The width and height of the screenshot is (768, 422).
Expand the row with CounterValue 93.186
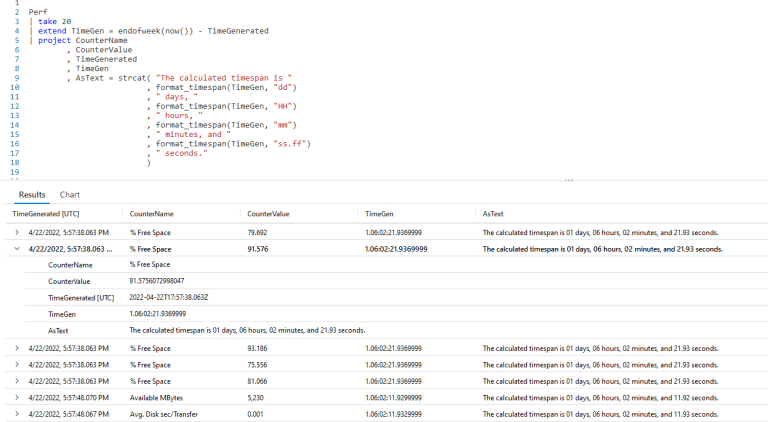pyautogui.click(x=17, y=348)
